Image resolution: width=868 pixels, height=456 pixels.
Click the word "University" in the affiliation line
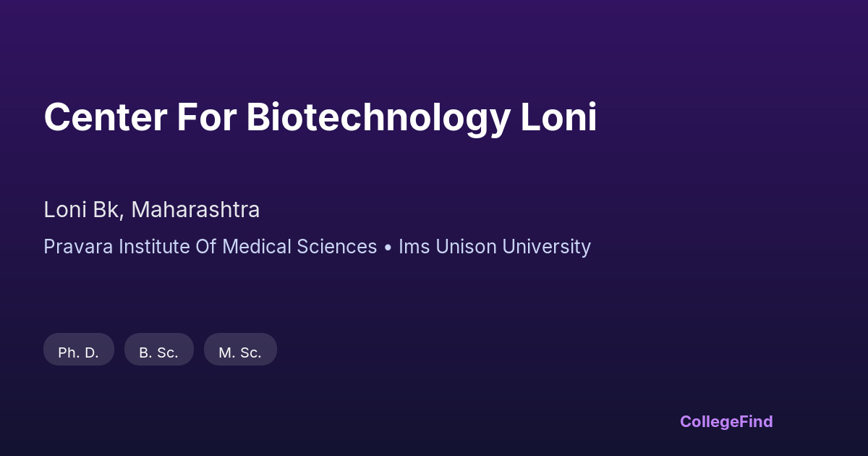click(x=547, y=247)
